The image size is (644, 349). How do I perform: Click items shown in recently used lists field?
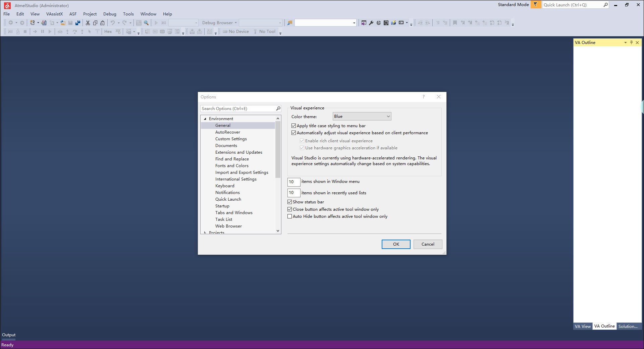pyautogui.click(x=293, y=193)
